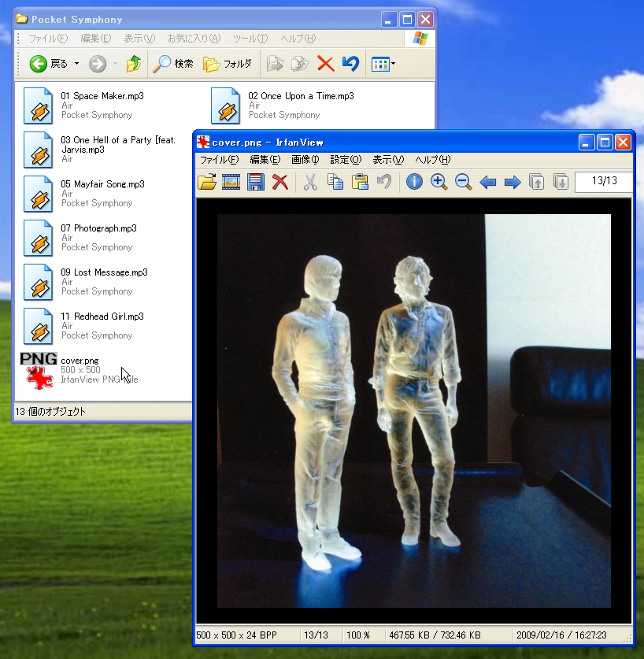Click the Save floppy disk icon in IrfanView
Image resolution: width=644 pixels, height=659 pixels.
pyautogui.click(x=256, y=182)
